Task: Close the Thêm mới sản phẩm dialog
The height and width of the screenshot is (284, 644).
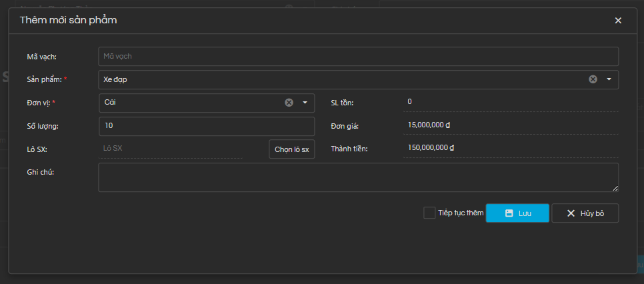Action: click(618, 21)
